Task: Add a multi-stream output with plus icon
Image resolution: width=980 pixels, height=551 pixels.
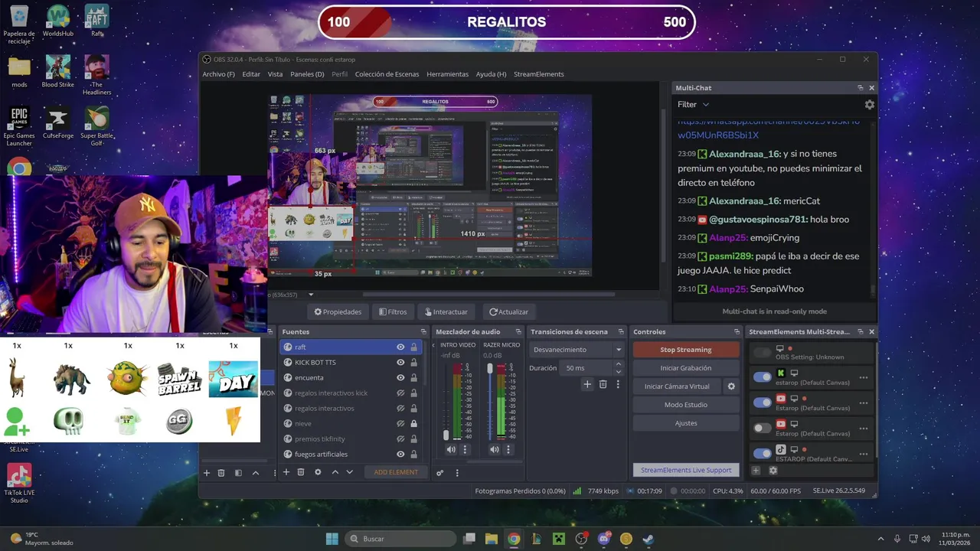Action: (756, 471)
